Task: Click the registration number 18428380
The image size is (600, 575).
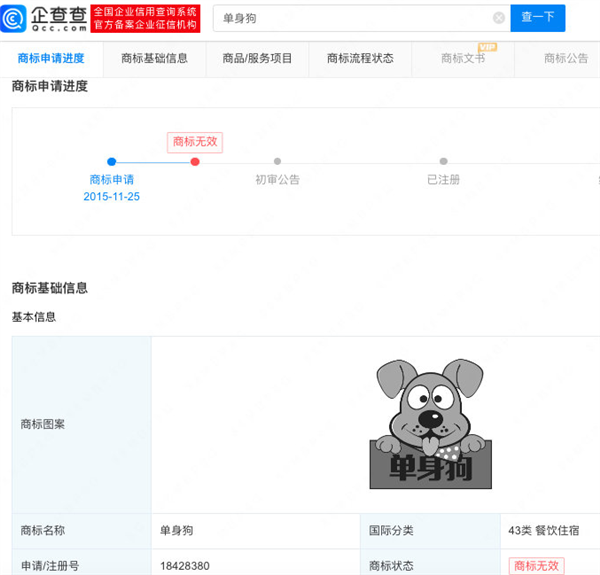Action: [x=185, y=566]
